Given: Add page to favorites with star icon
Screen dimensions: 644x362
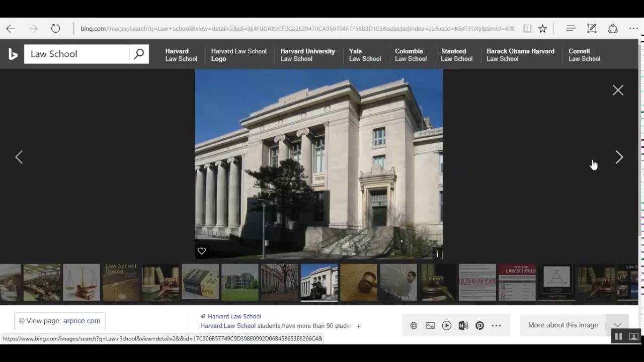Looking at the screenshot, I should [x=542, y=29].
